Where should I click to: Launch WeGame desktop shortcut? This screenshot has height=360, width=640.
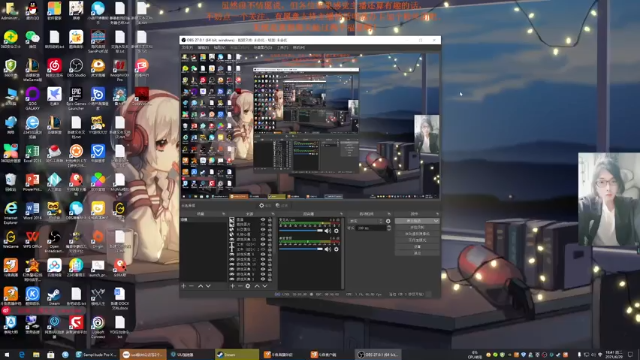coord(11,240)
